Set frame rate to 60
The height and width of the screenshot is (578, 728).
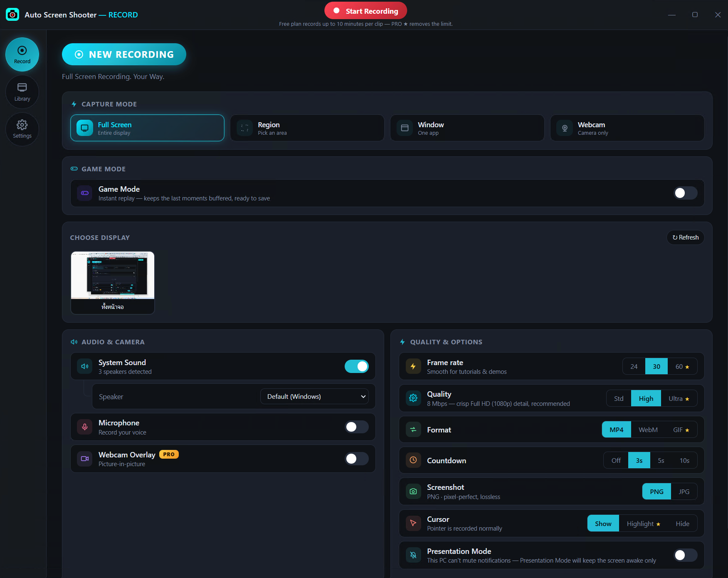(682, 366)
